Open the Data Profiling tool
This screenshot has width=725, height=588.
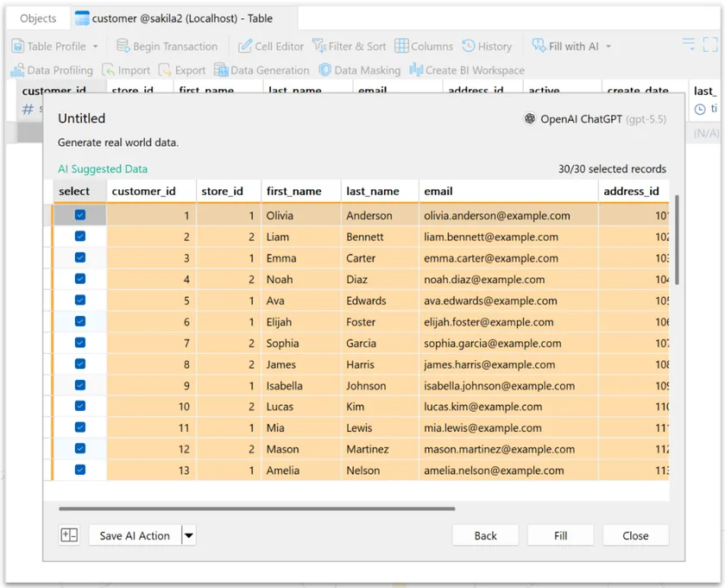[51, 70]
